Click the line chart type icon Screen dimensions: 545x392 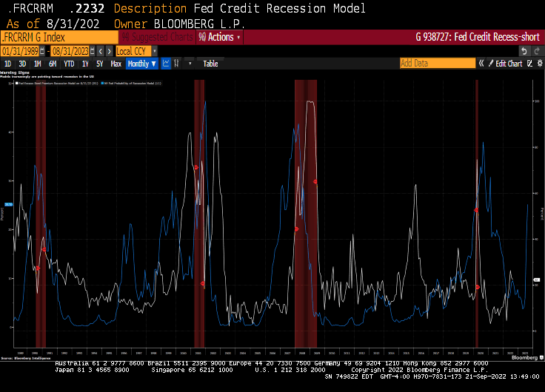(x=167, y=64)
